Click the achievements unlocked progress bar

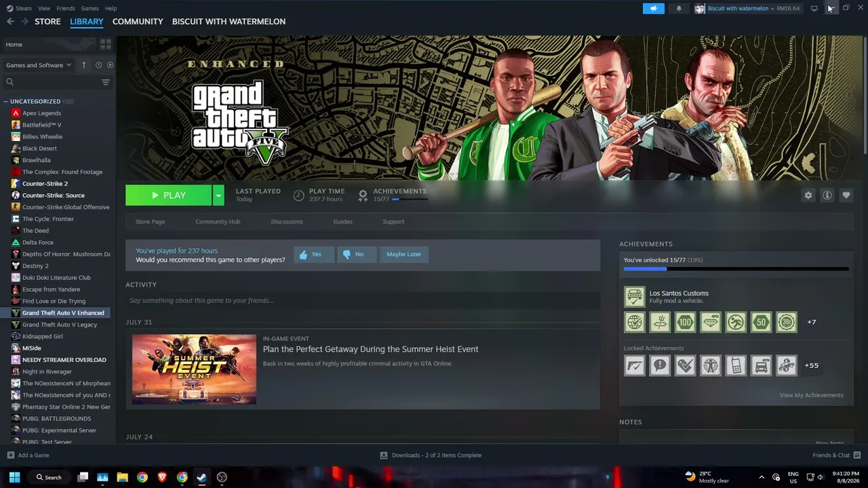[x=736, y=269]
